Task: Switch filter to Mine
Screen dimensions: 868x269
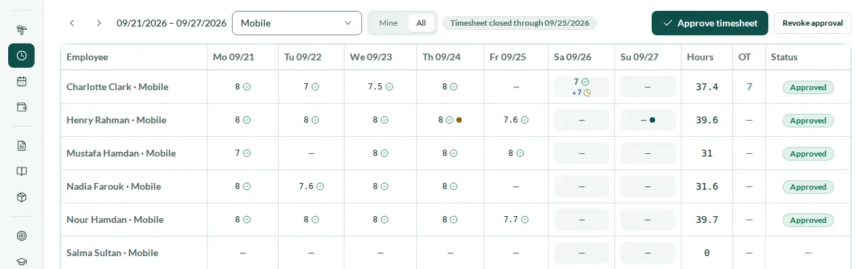Action: [x=388, y=23]
